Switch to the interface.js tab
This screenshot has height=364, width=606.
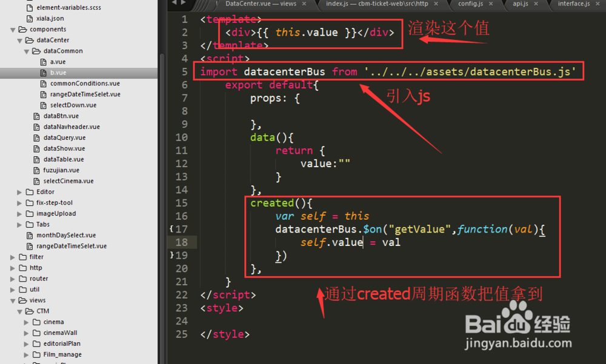573,4
